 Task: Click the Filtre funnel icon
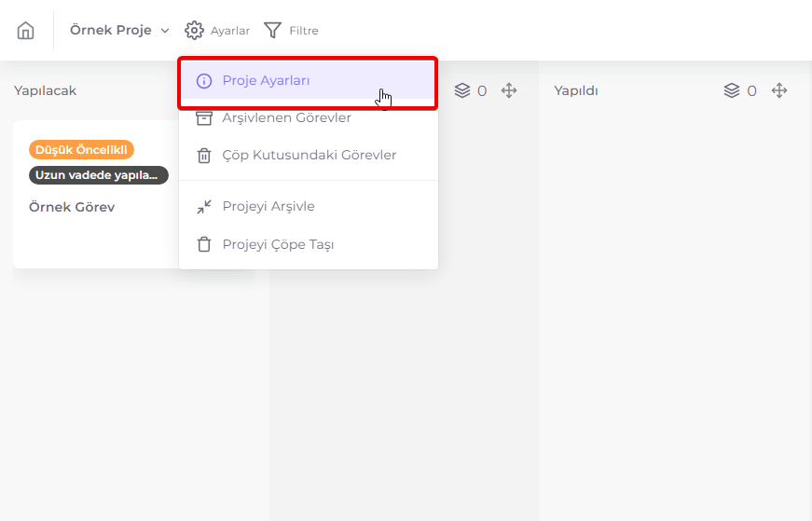point(272,31)
